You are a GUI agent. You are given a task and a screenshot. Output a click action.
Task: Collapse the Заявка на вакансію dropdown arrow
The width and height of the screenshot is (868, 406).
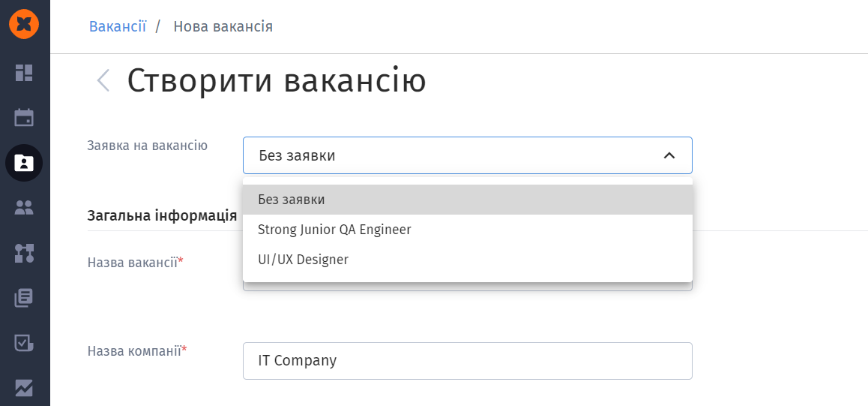[x=669, y=155]
